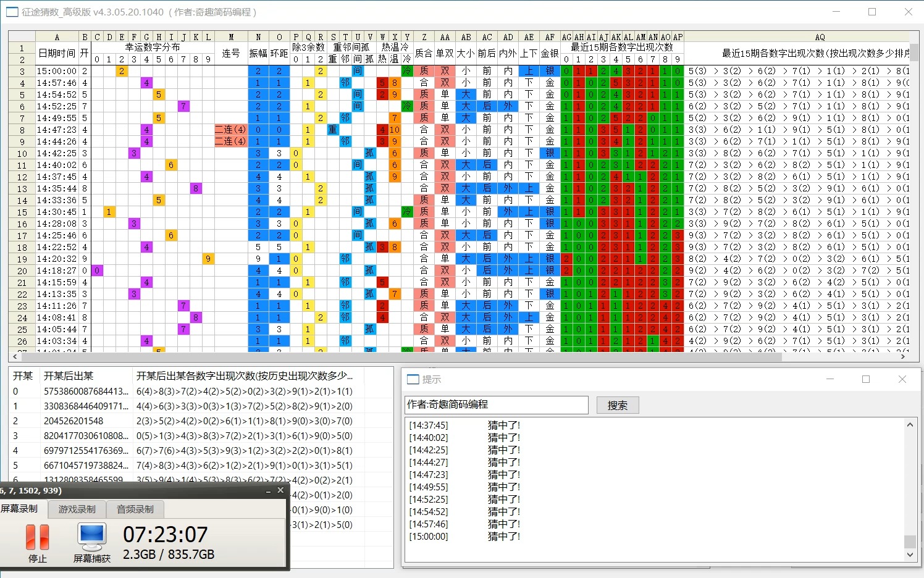Switch to the 游戏录制 tab
This screenshot has width=924, height=578.
tap(77, 509)
